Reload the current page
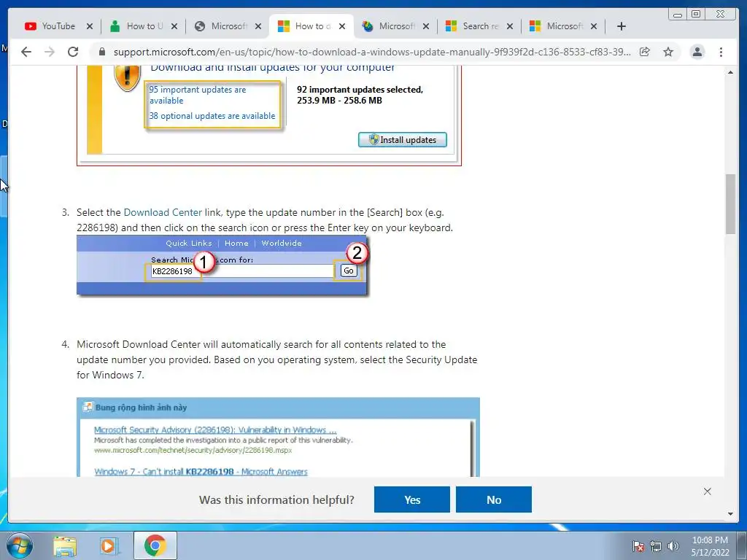The width and height of the screenshot is (747, 560). tap(73, 52)
